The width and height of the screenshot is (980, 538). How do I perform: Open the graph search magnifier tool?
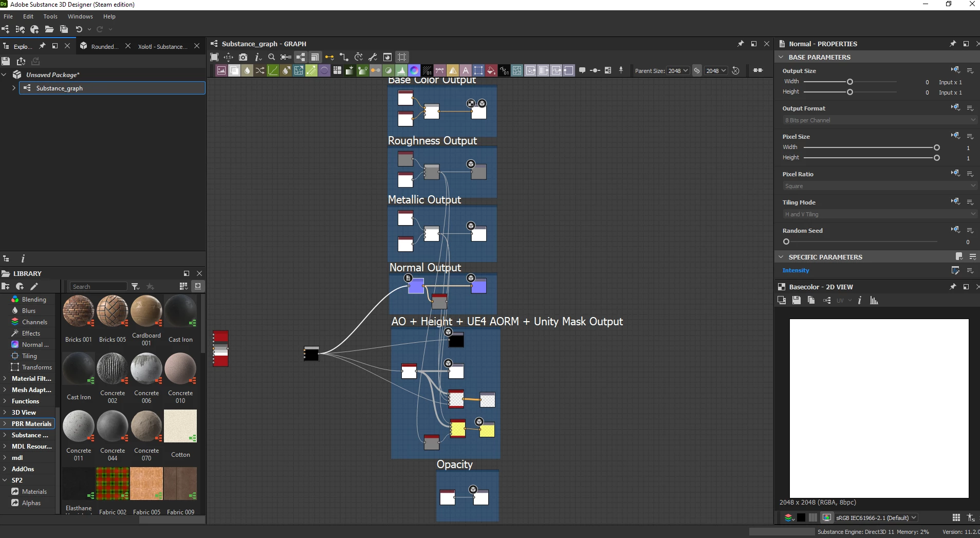point(271,57)
